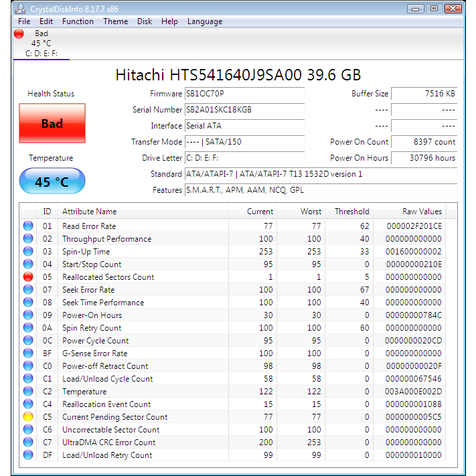
Task: Click the status dot for Spin Retry Count
Action: (28, 328)
